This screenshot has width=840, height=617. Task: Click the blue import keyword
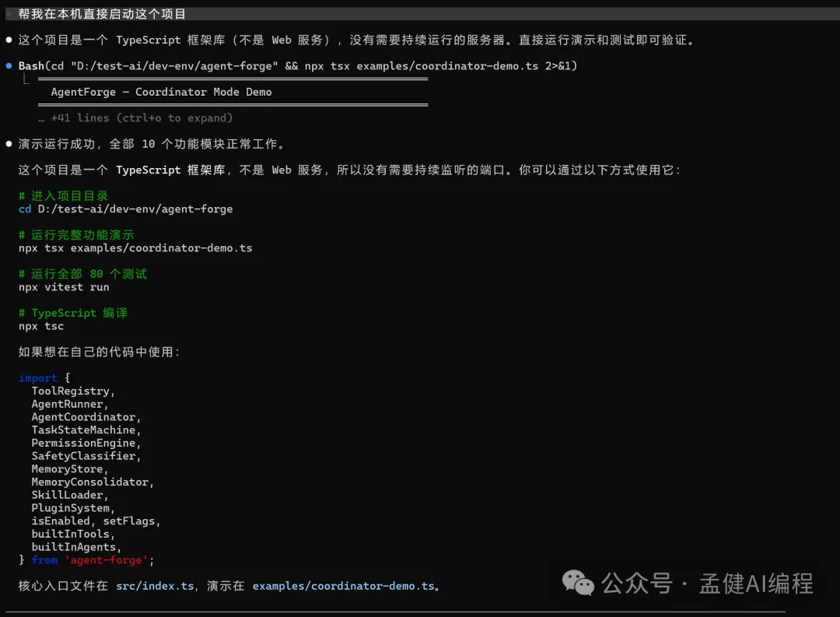coord(37,378)
